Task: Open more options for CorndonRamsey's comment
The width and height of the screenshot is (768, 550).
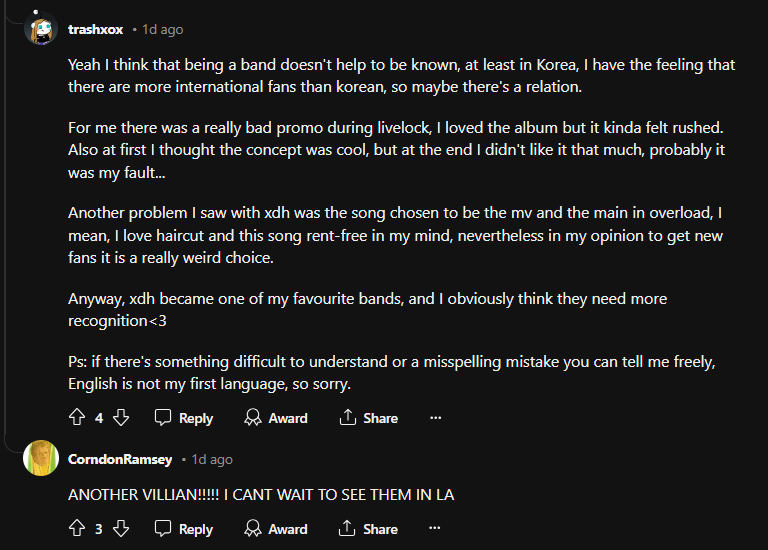Action: 435,529
